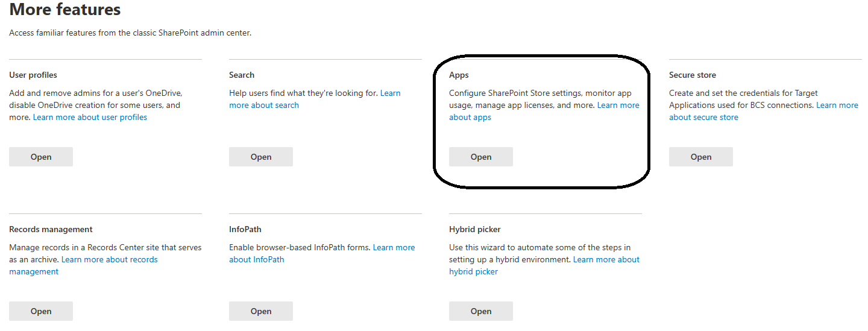Select the 'Hybrid picker' card title
The height and width of the screenshot is (331, 868).
pyautogui.click(x=474, y=229)
